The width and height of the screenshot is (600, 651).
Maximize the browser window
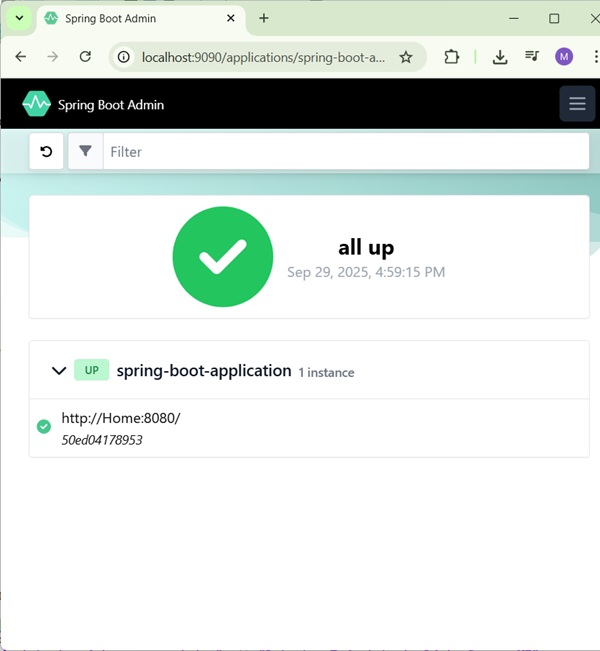click(554, 18)
